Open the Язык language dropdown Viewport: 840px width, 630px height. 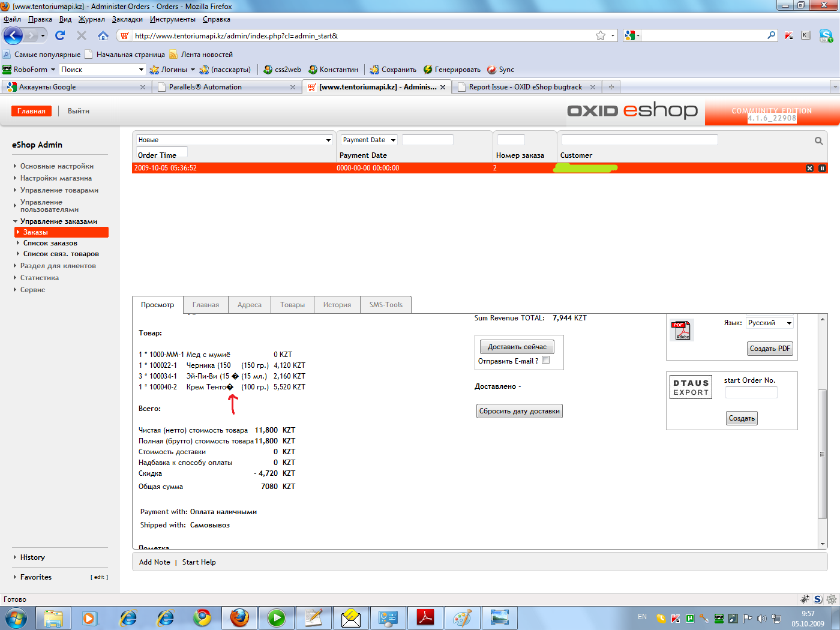click(769, 323)
